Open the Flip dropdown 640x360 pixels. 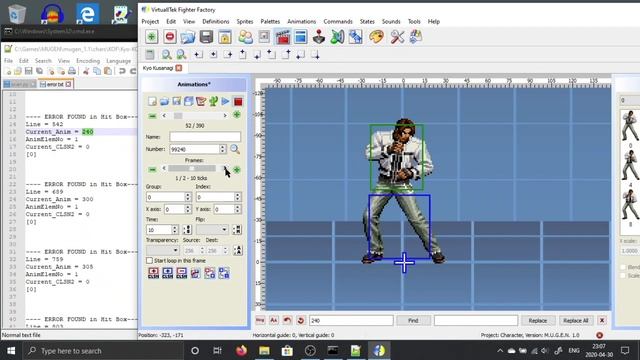(212, 230)
